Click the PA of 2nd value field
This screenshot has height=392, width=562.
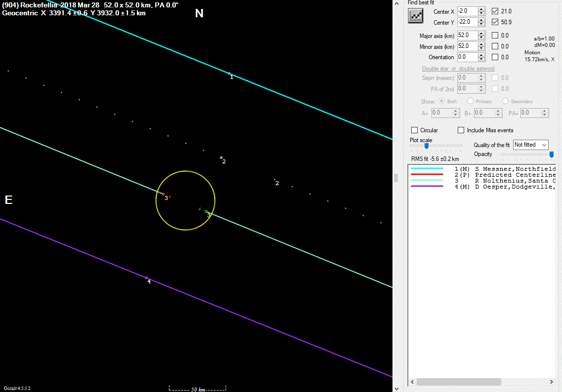point(468,88)
